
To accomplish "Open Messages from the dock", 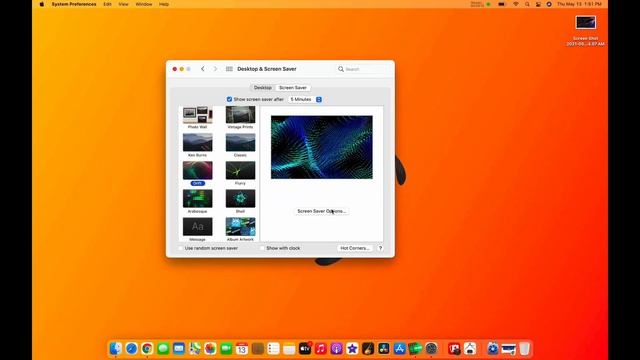I will [163, 349].
